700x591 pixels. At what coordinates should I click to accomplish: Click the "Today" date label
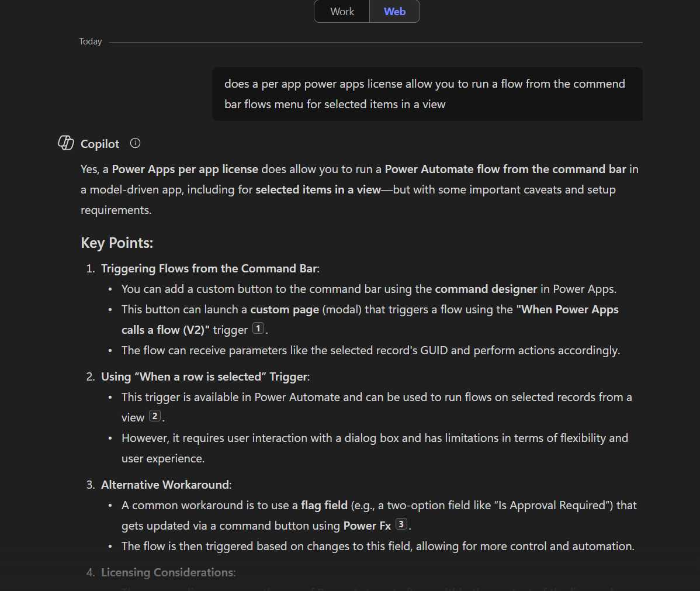click(91, 42)
